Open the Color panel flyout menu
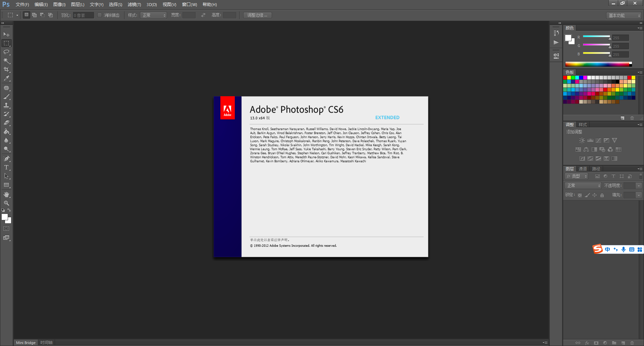This screenshot has height=346, width=644. point(640,28)
